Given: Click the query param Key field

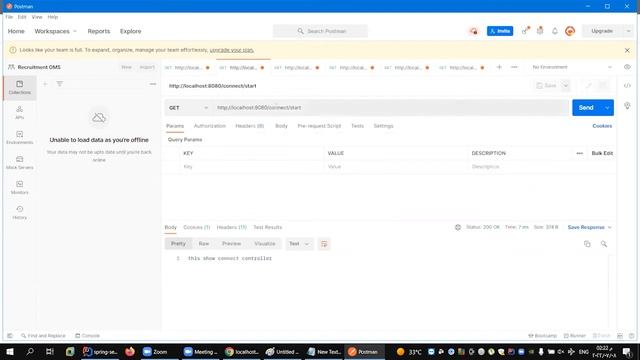Looking at the screenshot, I should tap(251, 167).
